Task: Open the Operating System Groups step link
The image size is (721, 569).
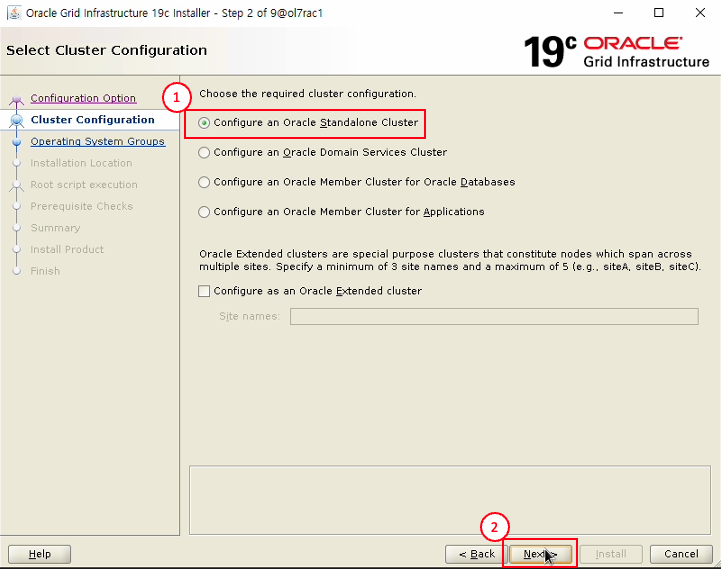Action: [x=98, y=141]
